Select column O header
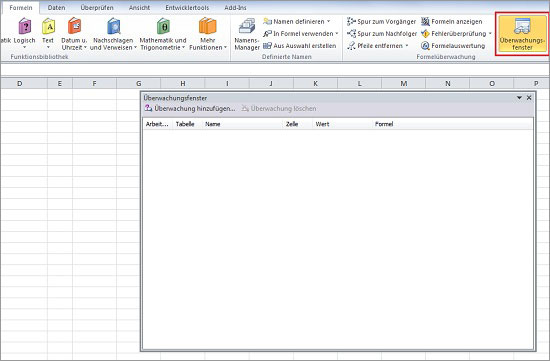 (x=492, y=83)
